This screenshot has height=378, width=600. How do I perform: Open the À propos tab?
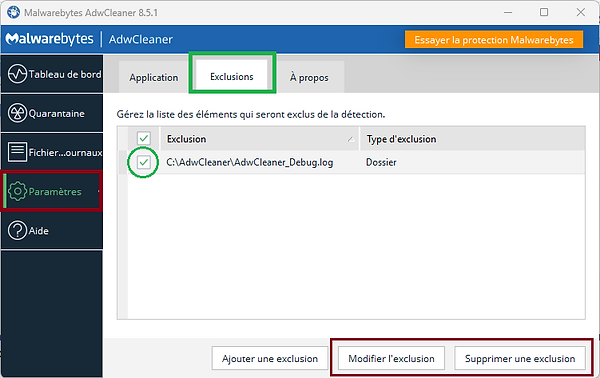309,77
